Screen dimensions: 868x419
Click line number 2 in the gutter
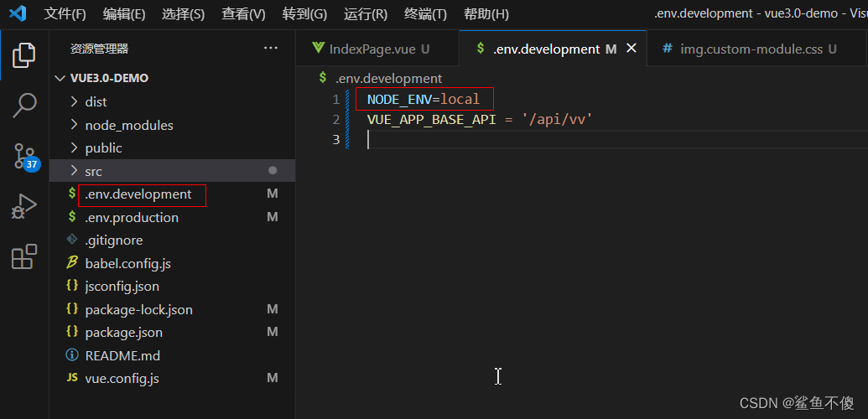click(335, 120)
